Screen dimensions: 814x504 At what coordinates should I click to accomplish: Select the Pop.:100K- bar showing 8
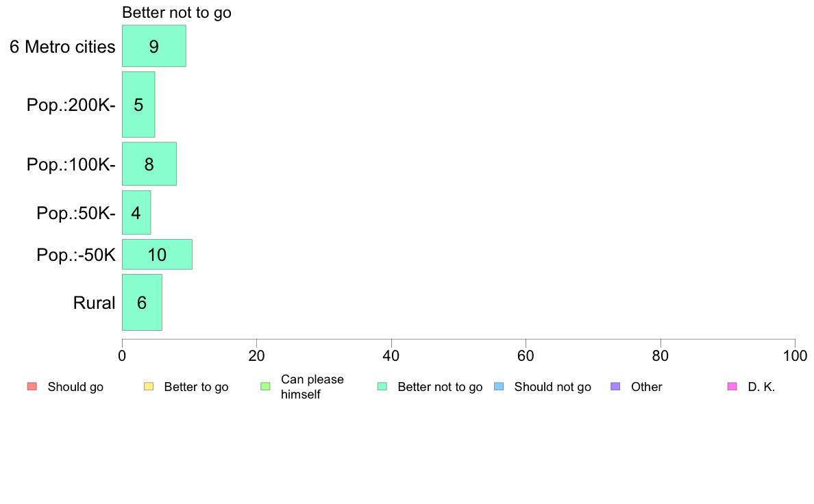149,164
